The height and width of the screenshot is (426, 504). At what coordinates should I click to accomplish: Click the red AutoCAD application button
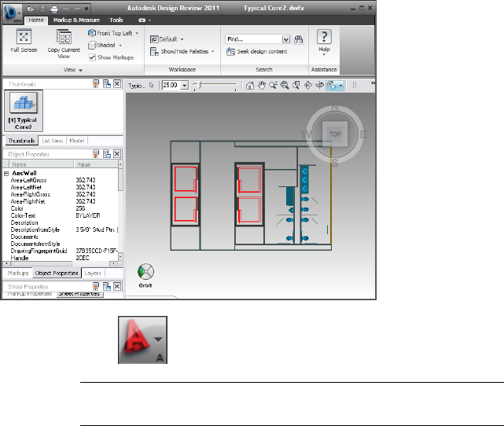pyautogui.click(x=143, y=340)
